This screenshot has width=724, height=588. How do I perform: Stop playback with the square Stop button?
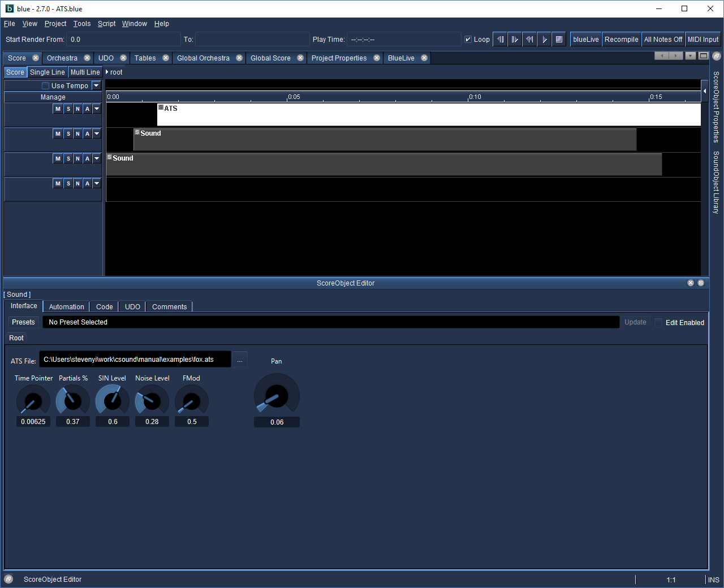click(559, 40)
